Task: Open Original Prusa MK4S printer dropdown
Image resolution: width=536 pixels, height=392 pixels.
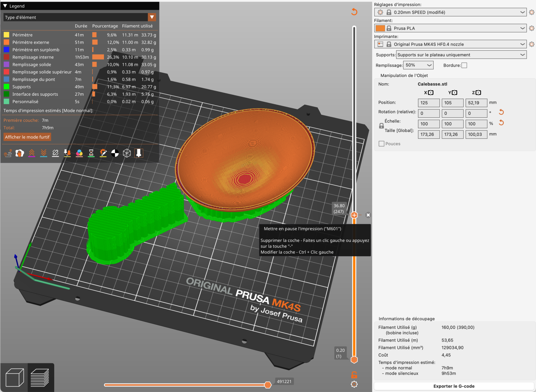Action: tap(450, 44)
